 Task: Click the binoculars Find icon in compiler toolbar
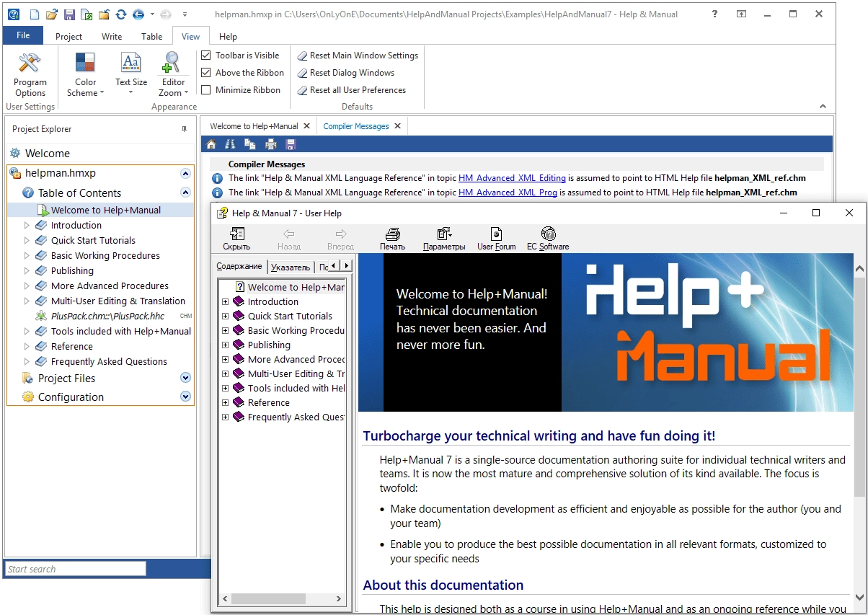pyautogui.click(x=231, y=144)
